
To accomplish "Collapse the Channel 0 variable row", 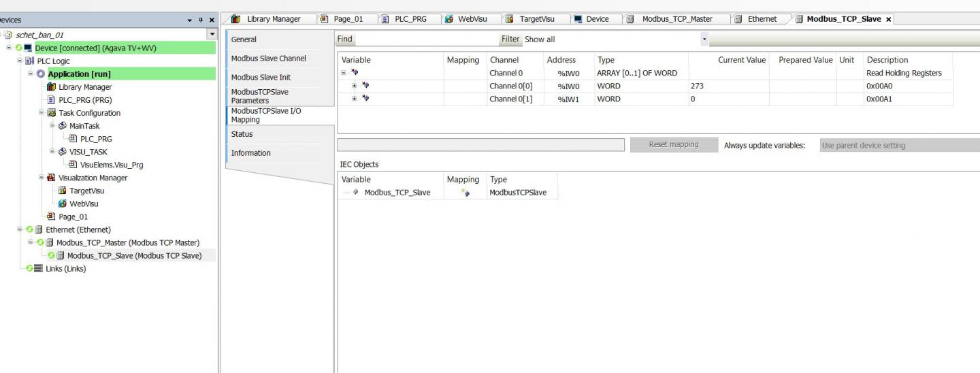I will [344, 74].
